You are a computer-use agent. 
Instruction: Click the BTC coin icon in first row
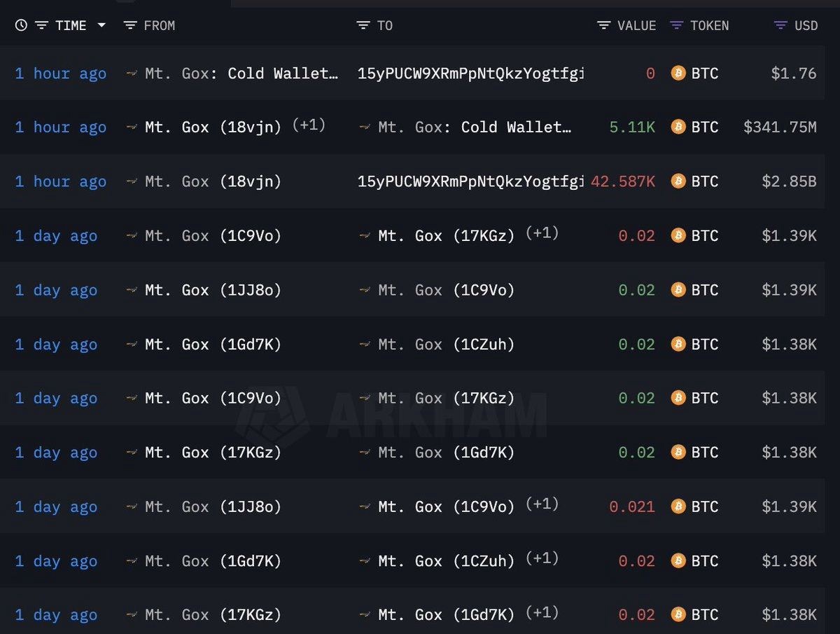pyautogui.click(x=678, y=73)
